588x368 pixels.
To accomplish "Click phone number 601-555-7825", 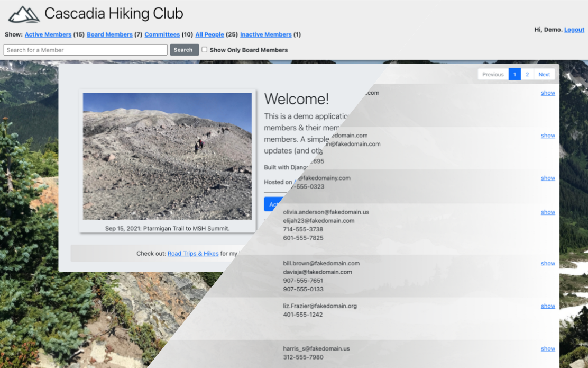I will click(303, 238).
